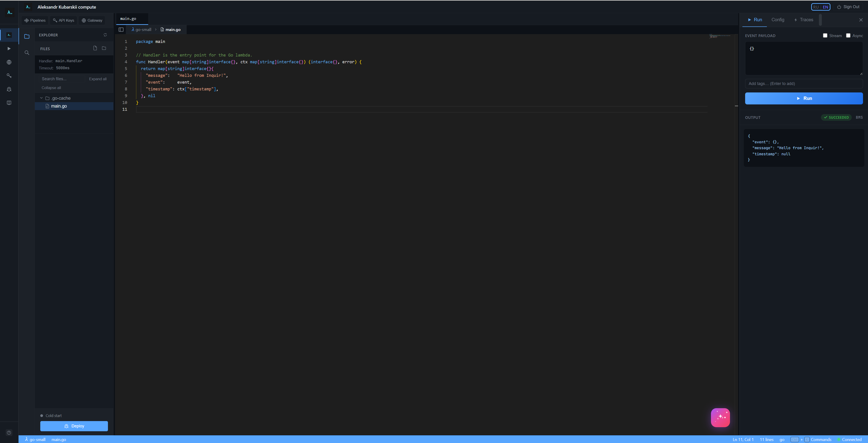The height and width of the screenshot is (443, 868).
Task: Click the globe icon in left rail
Action: pyautogui.click(x=9, y=62)
